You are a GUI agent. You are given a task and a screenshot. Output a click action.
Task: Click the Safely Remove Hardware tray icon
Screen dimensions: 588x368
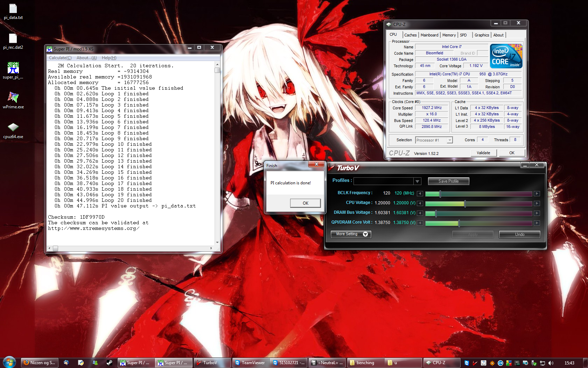(x=534, y=363)
